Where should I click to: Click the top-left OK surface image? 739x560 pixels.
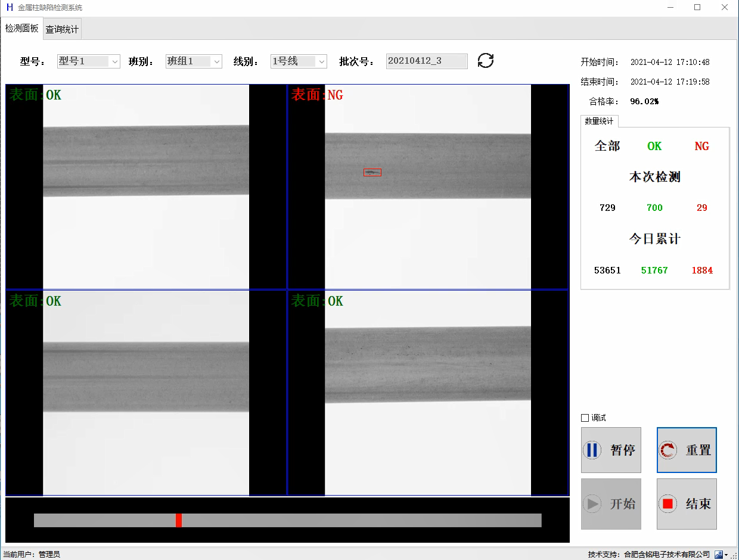pos(146,186)
